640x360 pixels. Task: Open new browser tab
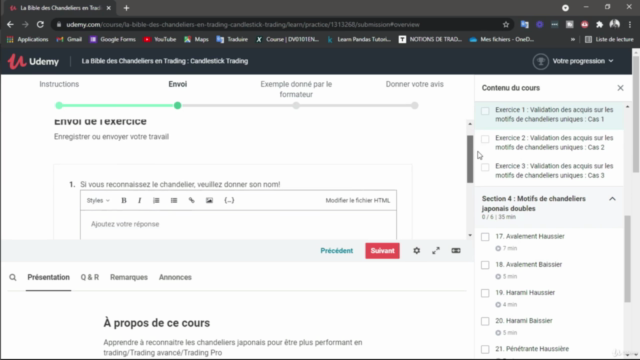126,8
